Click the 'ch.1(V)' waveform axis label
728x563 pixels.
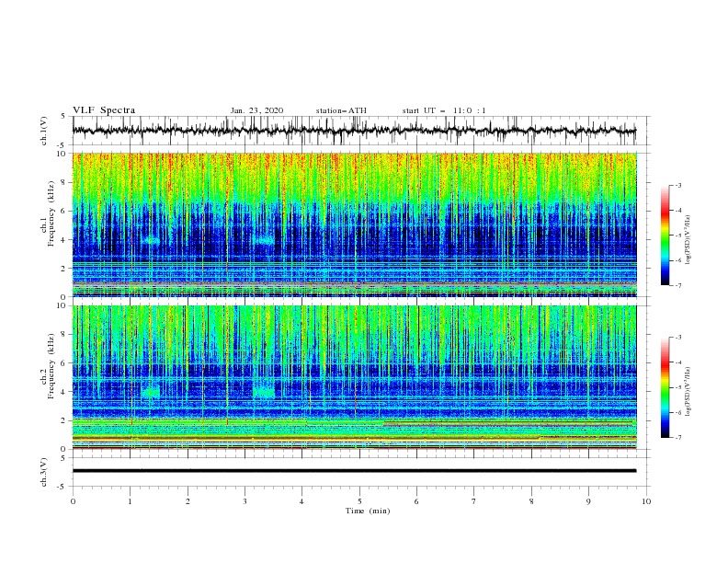pyautogui.click(x=44, y=131)
